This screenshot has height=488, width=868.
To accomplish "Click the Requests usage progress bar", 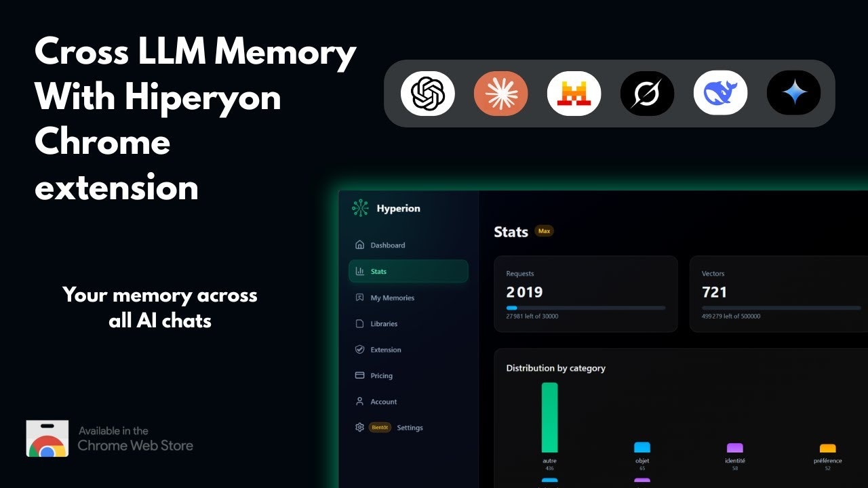I will (585, 307).
